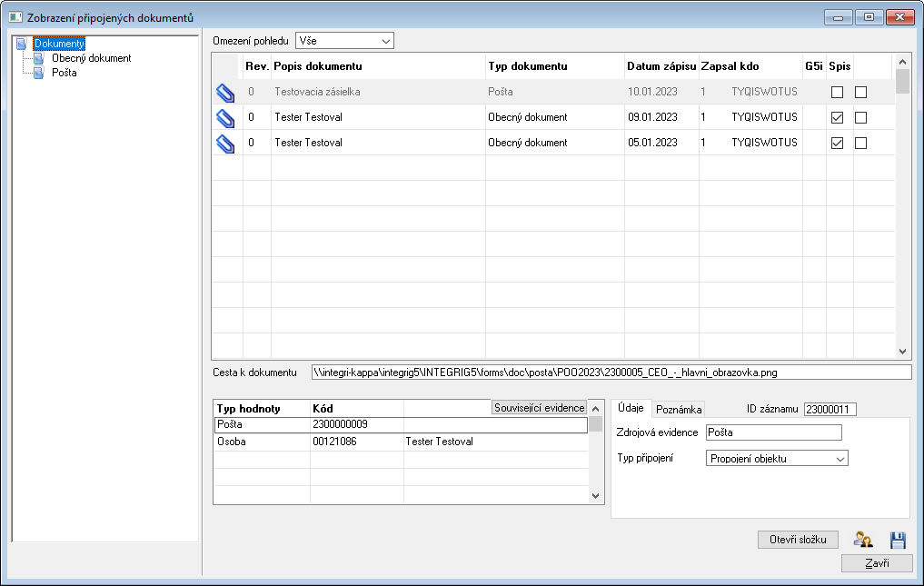
Task: Toggle Spis checkbox in the 09.01.2023 row
Action: (x=837, y=117)
